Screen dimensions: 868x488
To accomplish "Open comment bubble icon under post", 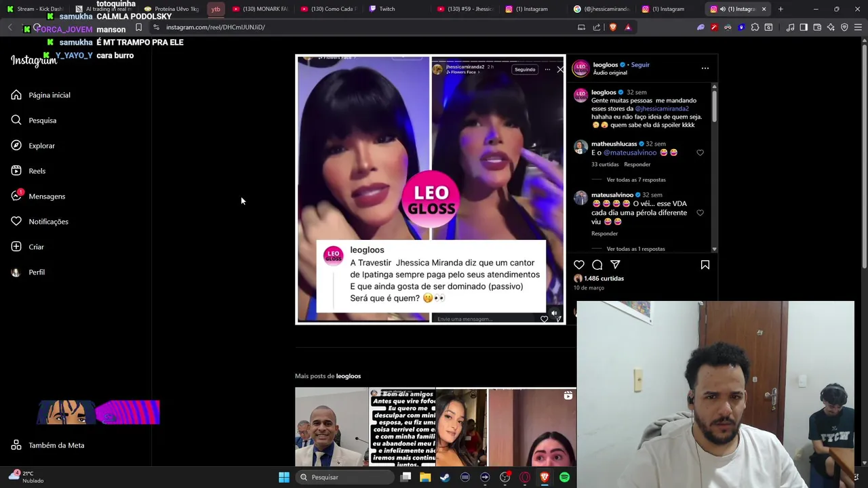I will coord(597,265).
